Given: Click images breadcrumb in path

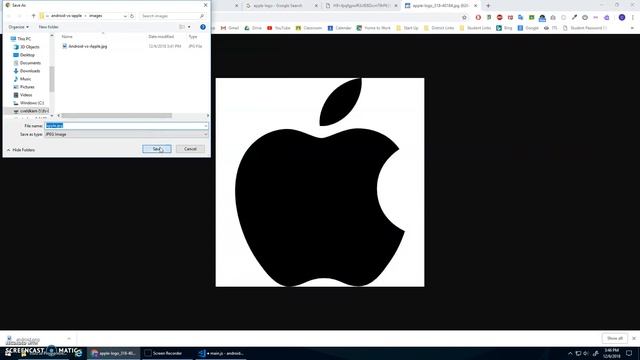Looking at the screenshot, I should [96, 16].
